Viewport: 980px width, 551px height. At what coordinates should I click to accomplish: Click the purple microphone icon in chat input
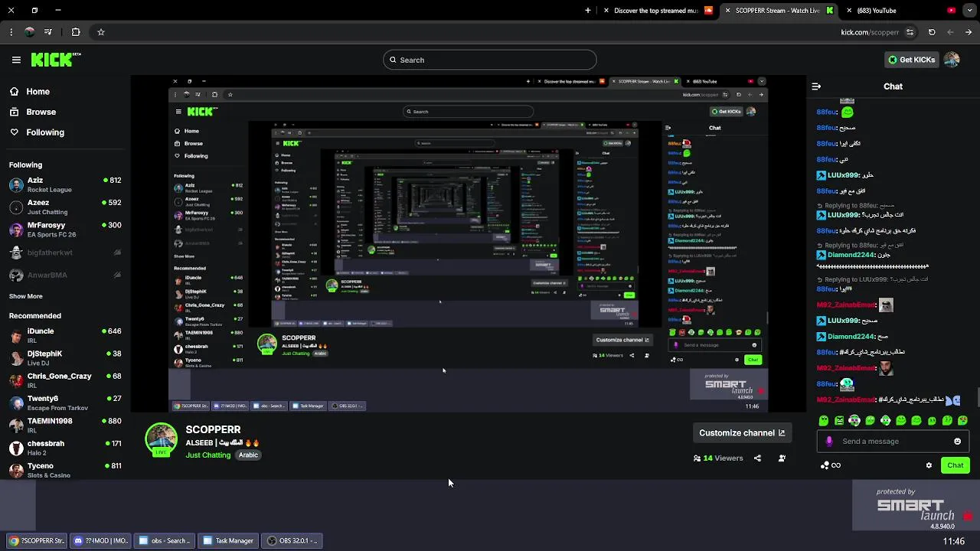[x=829, y=442]
